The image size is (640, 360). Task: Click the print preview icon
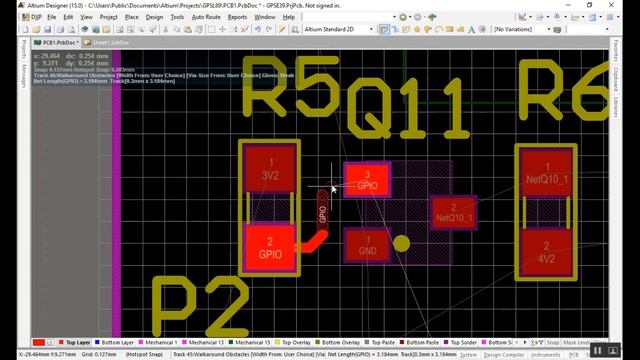point(72,29)
